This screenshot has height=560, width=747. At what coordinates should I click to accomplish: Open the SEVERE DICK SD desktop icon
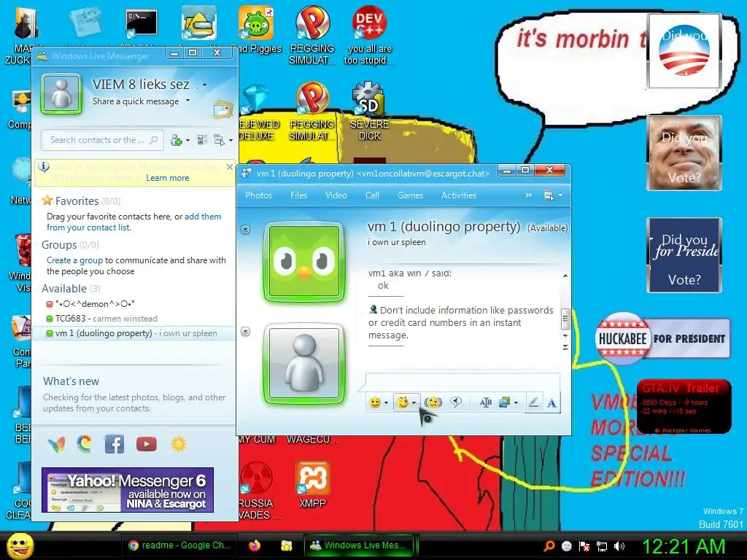[x=369, y=111]
